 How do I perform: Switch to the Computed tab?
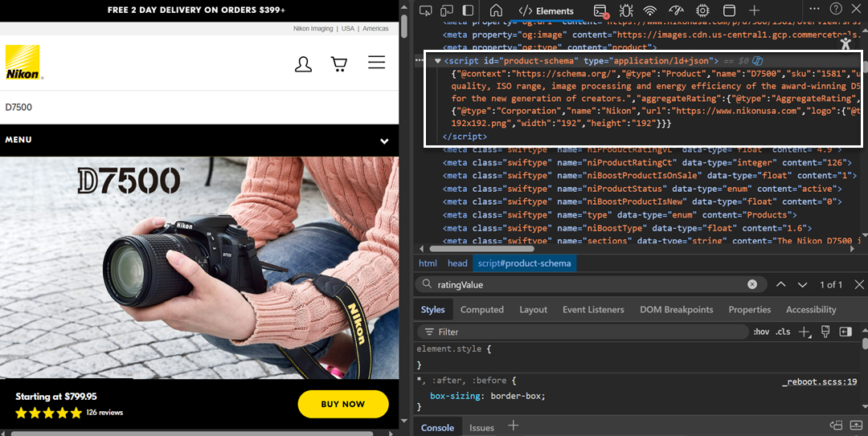pyautogui.click(x=482, y=310)
